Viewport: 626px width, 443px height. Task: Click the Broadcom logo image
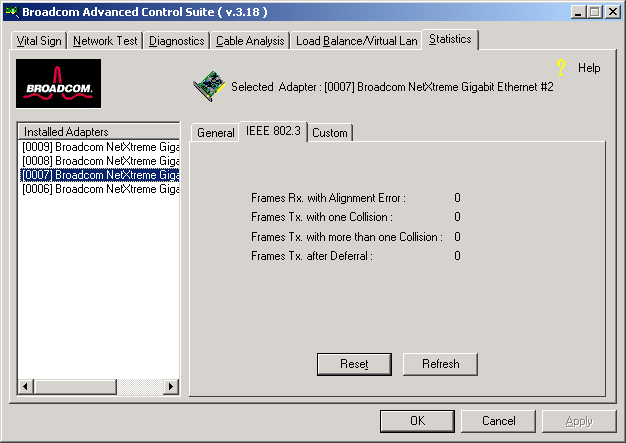(x=58, y=83)
